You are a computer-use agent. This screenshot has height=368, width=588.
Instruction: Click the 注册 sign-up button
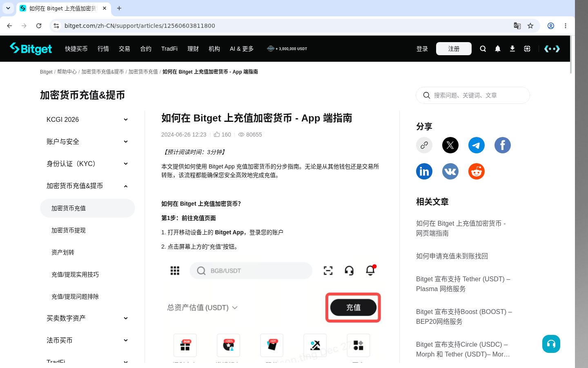pos(454,49)
